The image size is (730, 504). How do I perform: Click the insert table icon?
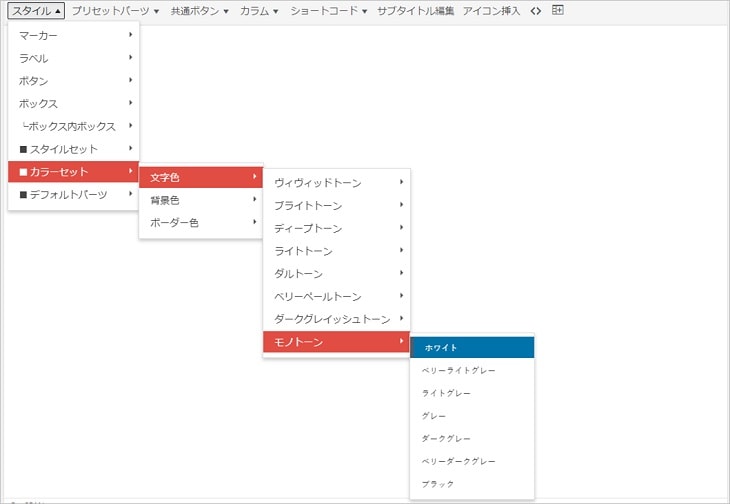pos(558,11)
